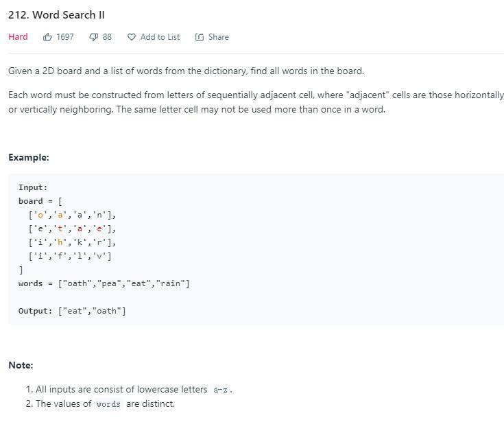Click the words array line

tap(104, 283)
